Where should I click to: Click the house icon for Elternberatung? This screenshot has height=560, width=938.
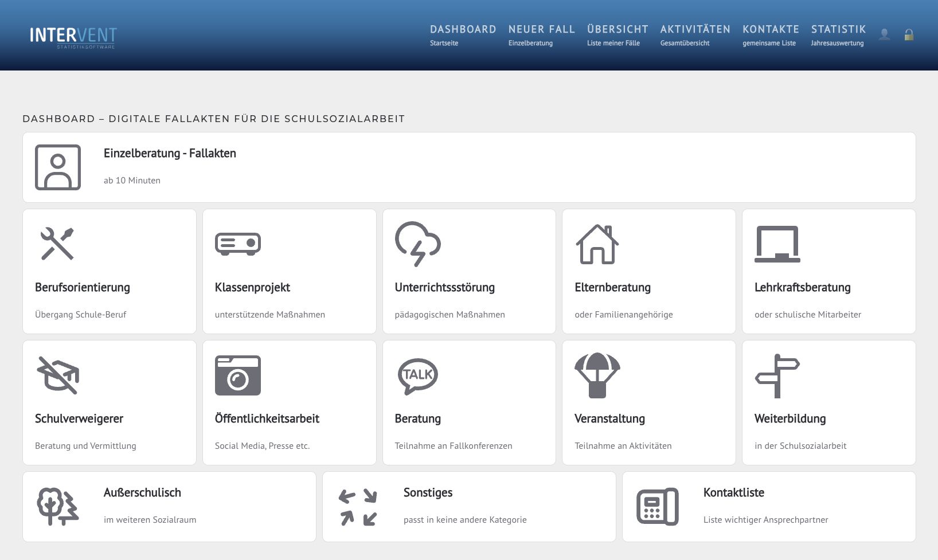598,245
